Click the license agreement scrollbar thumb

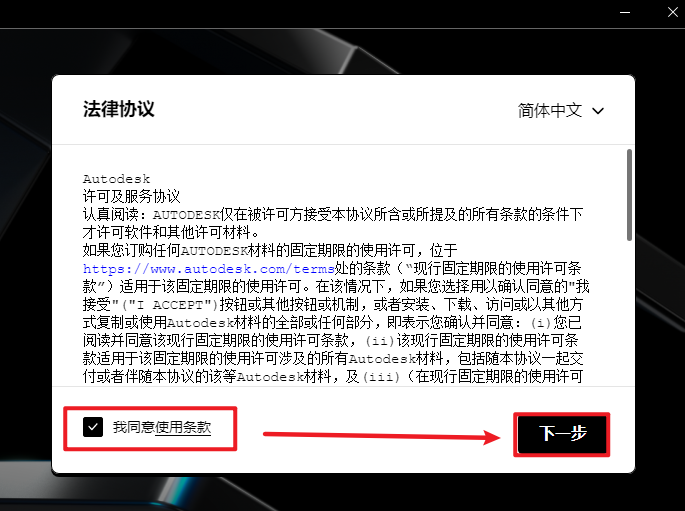click(x=628, y=195)
